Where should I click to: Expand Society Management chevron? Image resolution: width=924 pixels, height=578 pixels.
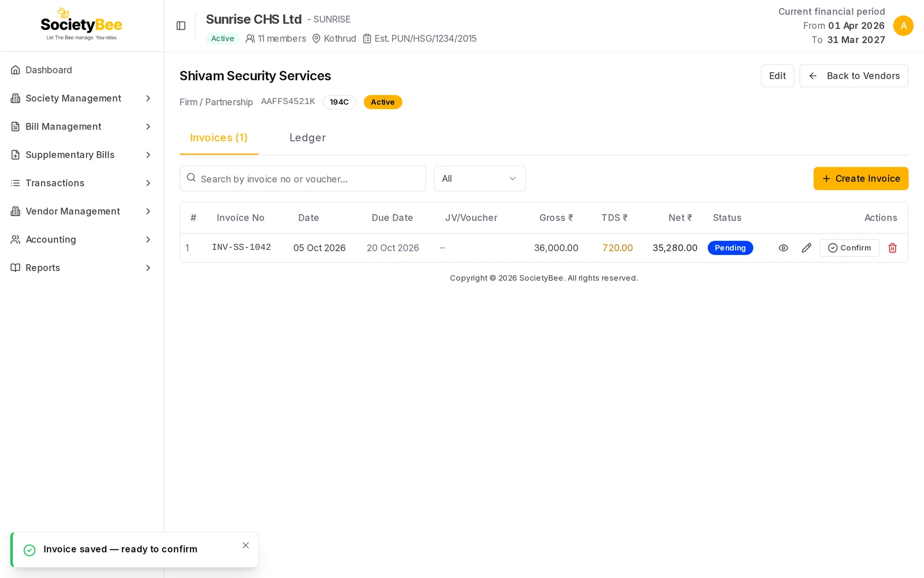148,98
